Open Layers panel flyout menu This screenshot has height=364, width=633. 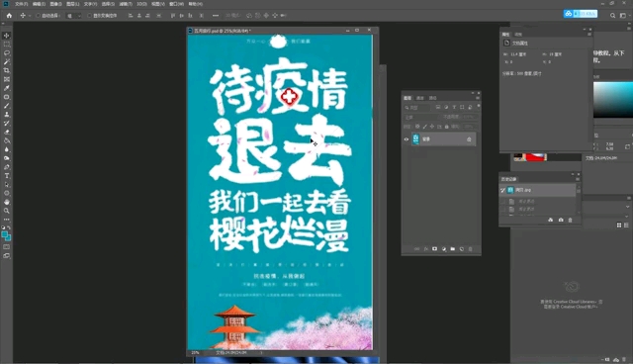(x=478, y=98)
